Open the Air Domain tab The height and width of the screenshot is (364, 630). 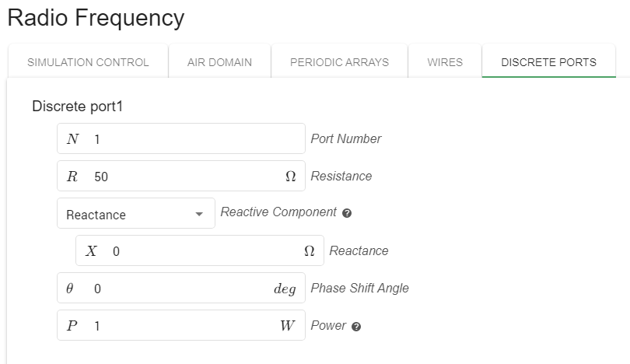[219, 62]
